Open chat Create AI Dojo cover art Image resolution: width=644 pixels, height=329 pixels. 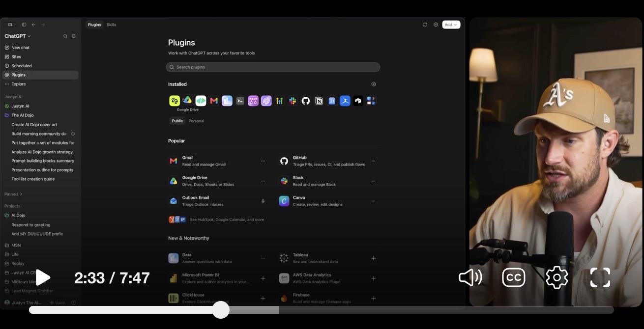point(34,125)
